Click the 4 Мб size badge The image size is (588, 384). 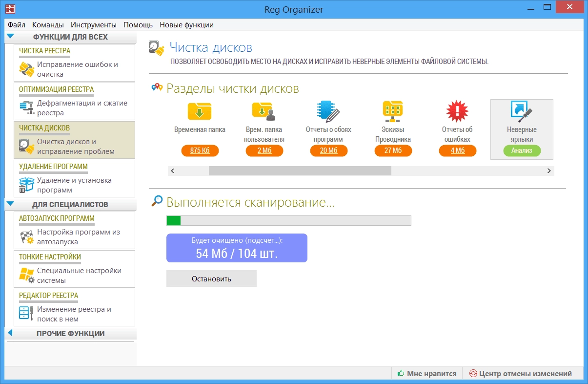coord(458,150)
